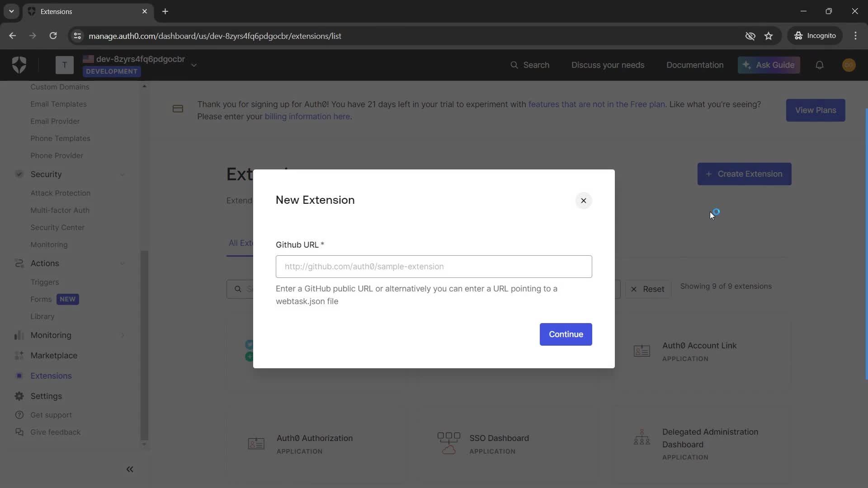Open Attack Protection page

click(60, 193)
